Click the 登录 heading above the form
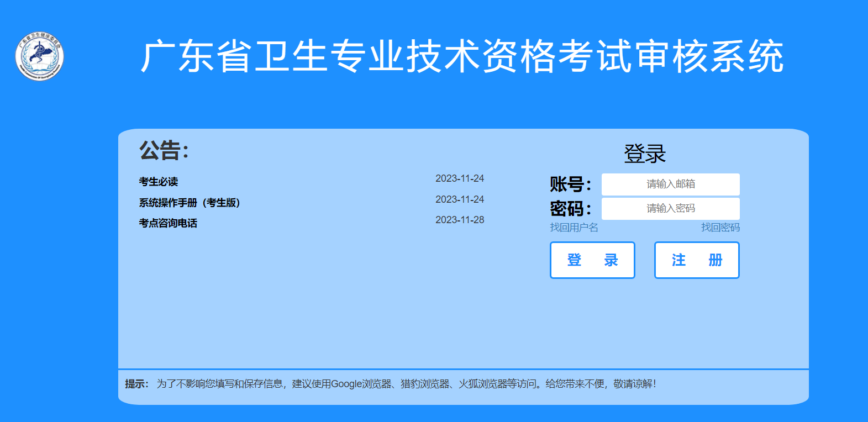Screen dimensions: 868x422 [644, 154]
